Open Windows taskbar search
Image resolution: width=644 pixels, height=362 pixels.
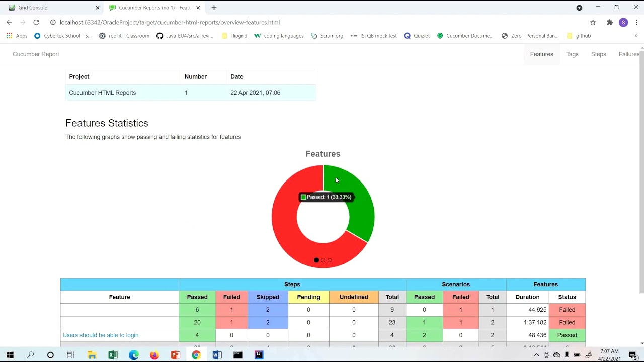coord(30,355)
